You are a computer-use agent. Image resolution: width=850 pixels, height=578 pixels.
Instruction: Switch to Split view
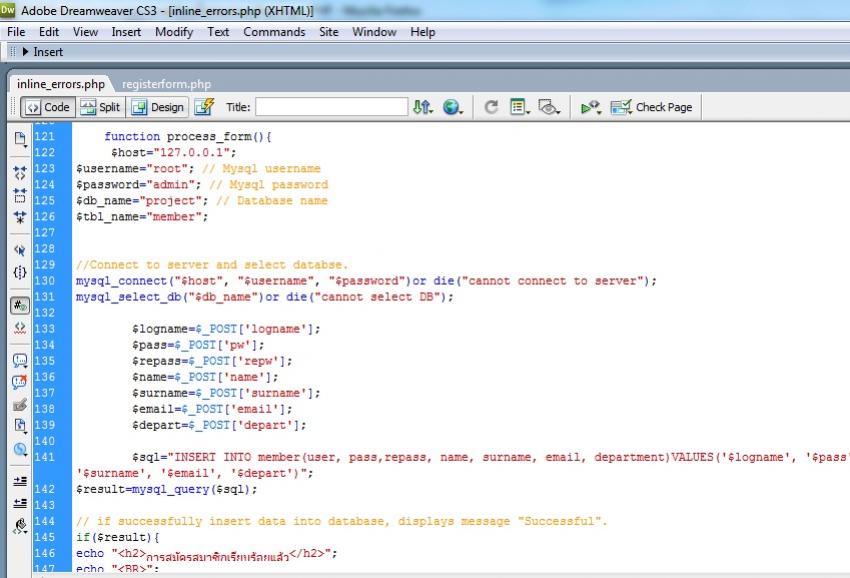(x=100, y=107)
